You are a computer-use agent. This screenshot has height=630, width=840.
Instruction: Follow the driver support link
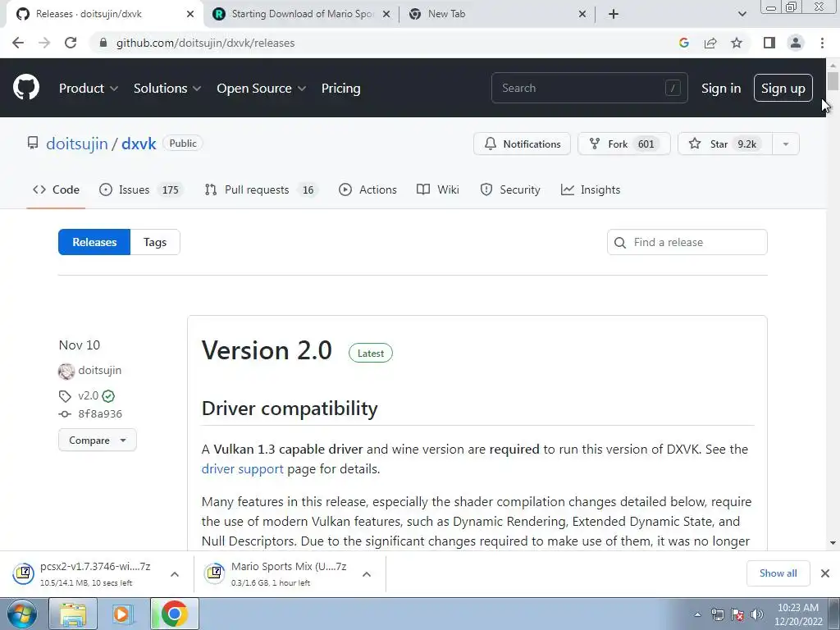coord(242,468)
